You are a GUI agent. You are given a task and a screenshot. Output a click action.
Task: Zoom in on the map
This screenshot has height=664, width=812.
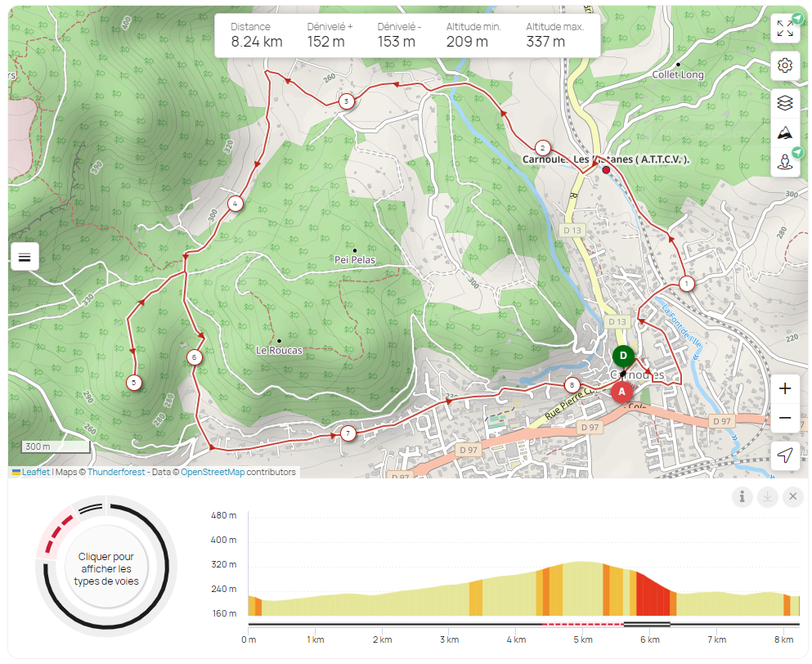click(x=785, y=388)
